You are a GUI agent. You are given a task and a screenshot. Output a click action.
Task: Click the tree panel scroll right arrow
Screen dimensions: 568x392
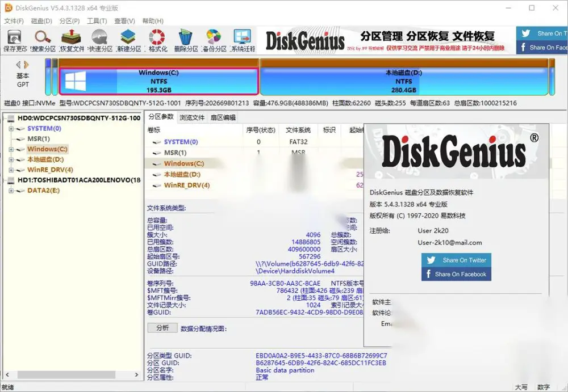pos(136,374)
